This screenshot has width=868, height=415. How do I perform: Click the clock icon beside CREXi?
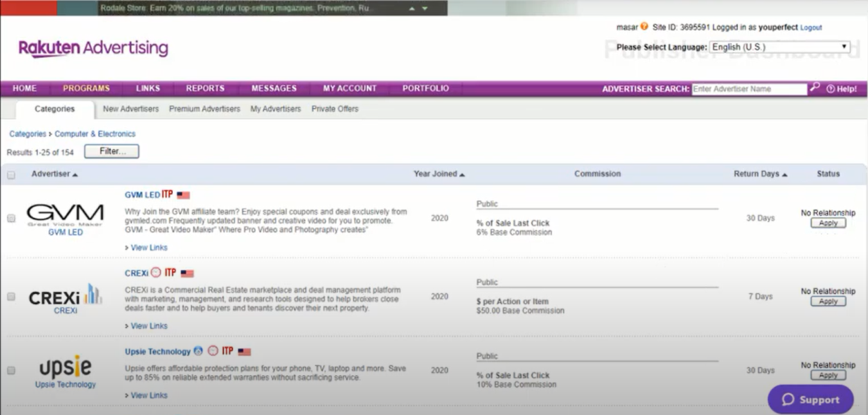click(x=156, y=272)
